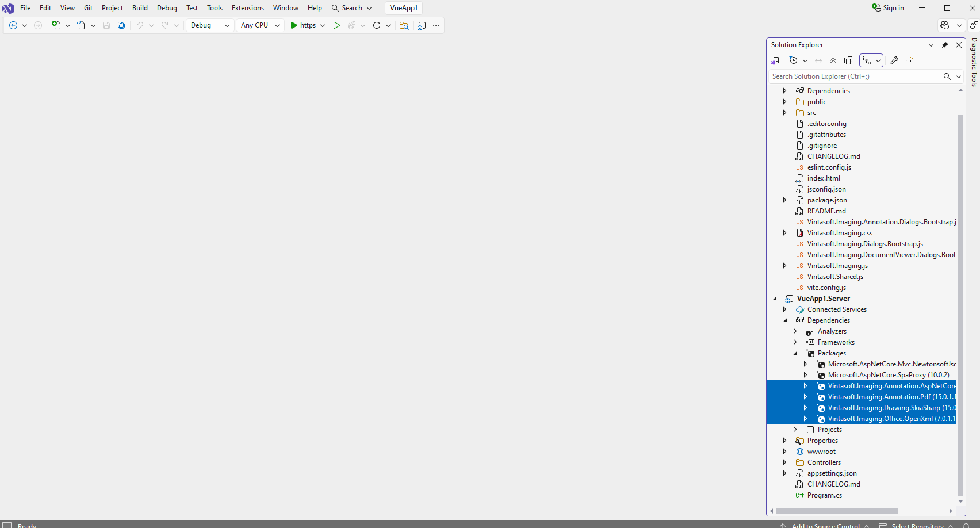Click the Save All toolbar icon
The width and height of the screenshot is (980, 528).
121,25
